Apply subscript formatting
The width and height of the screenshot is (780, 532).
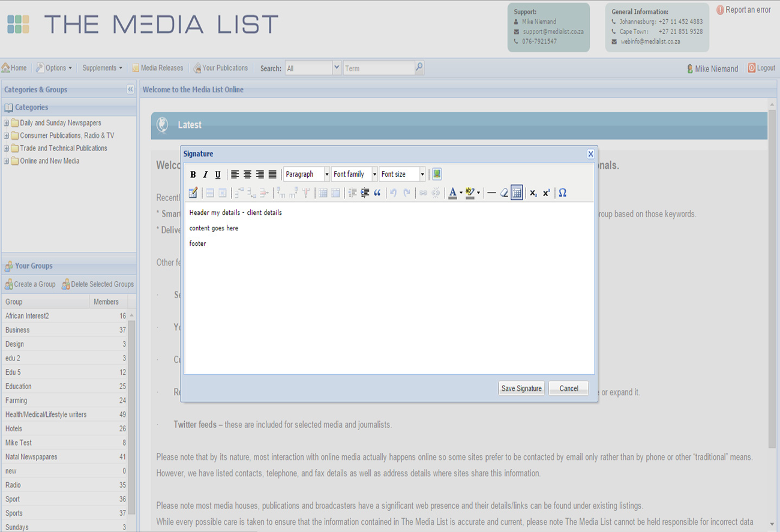pyautogui.click(x=532, y=193)
